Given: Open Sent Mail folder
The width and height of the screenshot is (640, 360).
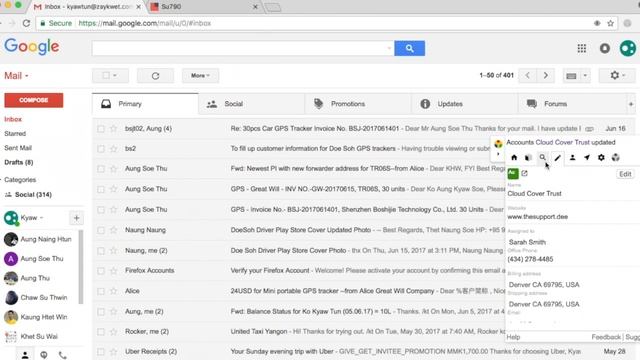Looking at the screenshot, I should pyautogui.click(x=18, y=148).
